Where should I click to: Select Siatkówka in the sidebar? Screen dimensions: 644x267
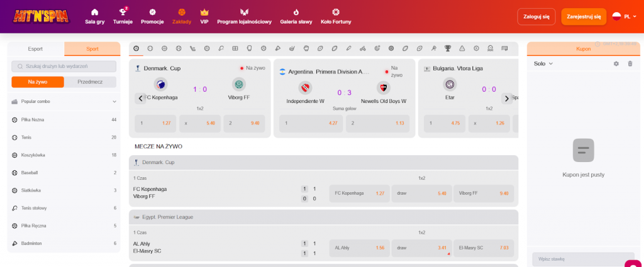pyautogui.click(x=64, y=190)
